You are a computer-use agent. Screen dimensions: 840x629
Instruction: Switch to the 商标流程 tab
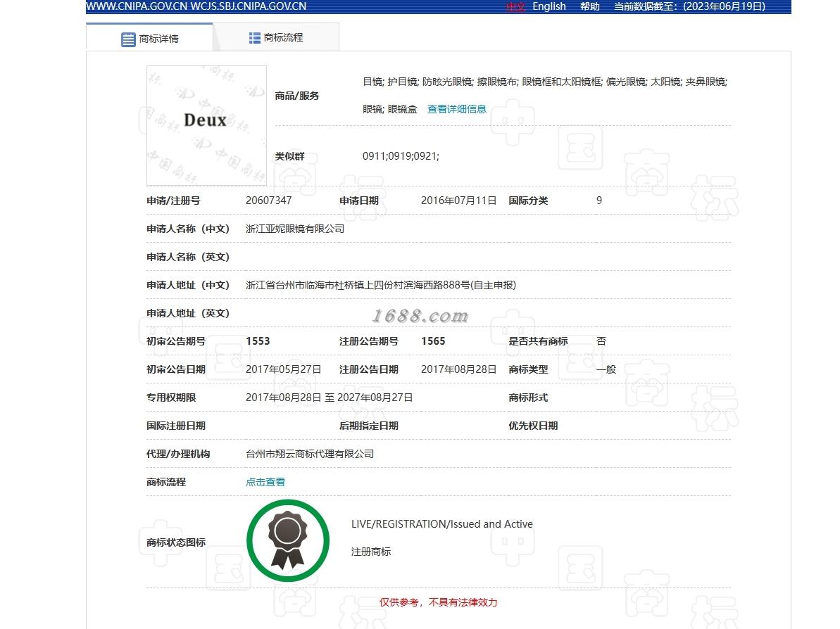pos(277,37)
